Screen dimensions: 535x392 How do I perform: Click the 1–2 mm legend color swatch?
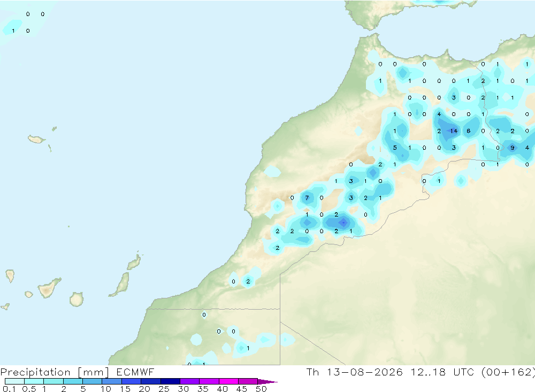pyautogui.click(x=53, y=381)
